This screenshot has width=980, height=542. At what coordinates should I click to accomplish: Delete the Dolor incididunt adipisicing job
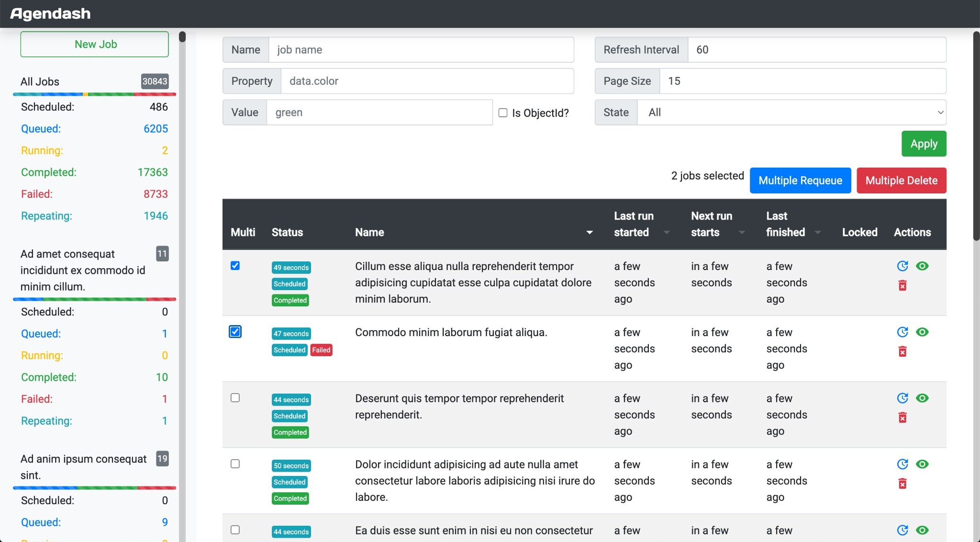click(902, 484)
